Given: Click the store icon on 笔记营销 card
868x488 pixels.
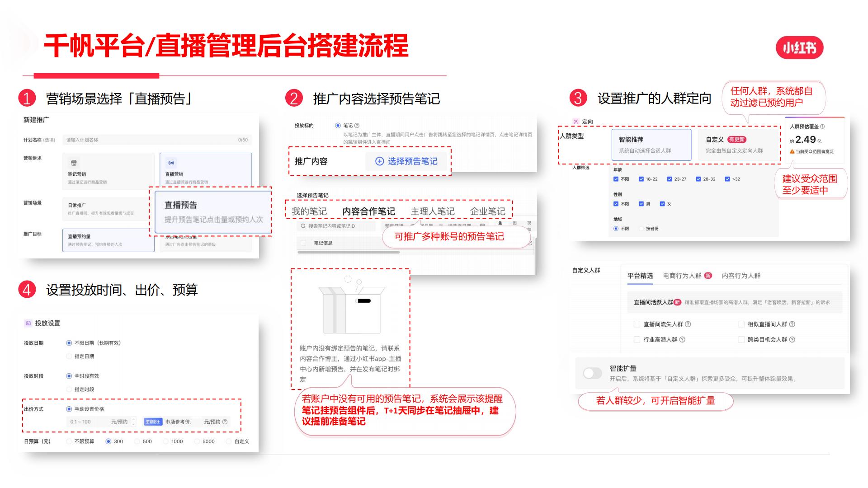Looking at the screenshot, I should pos(74,163).
